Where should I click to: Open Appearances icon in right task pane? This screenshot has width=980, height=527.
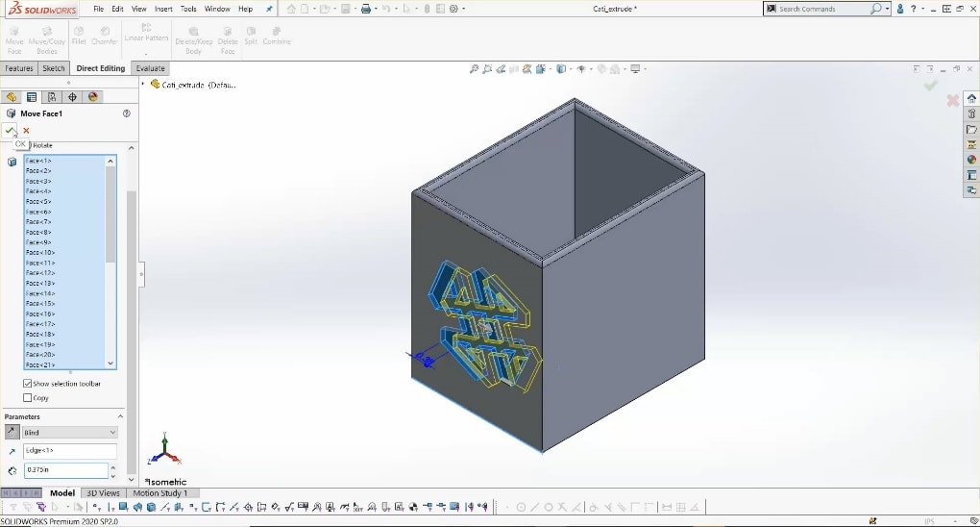point(971,160)
